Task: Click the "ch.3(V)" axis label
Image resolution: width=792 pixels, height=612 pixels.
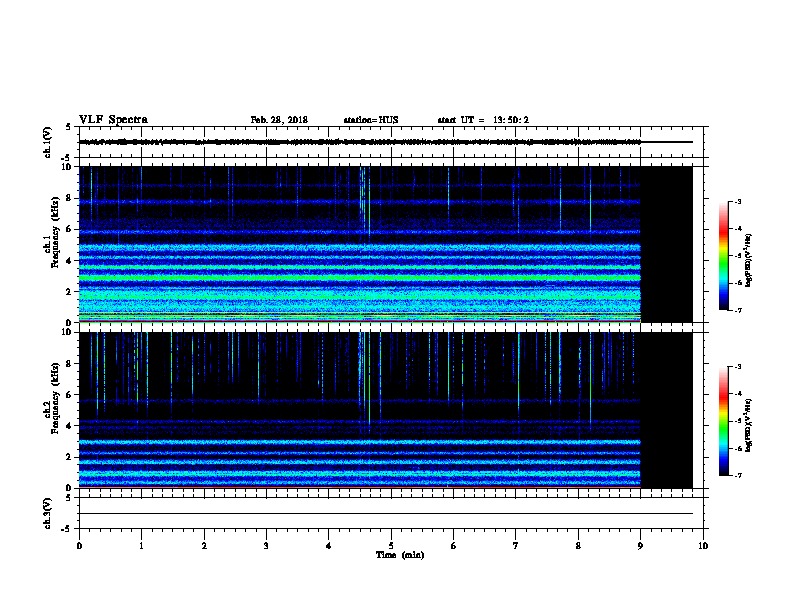Action: tap(47, 513)
